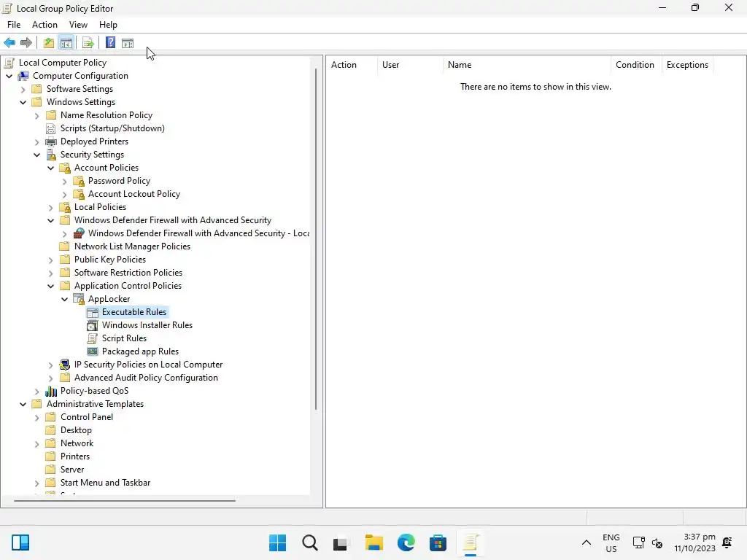Collapse Computer Configuration node
Image resolution: width=747 pixels, height=560 pixels.
9,76
